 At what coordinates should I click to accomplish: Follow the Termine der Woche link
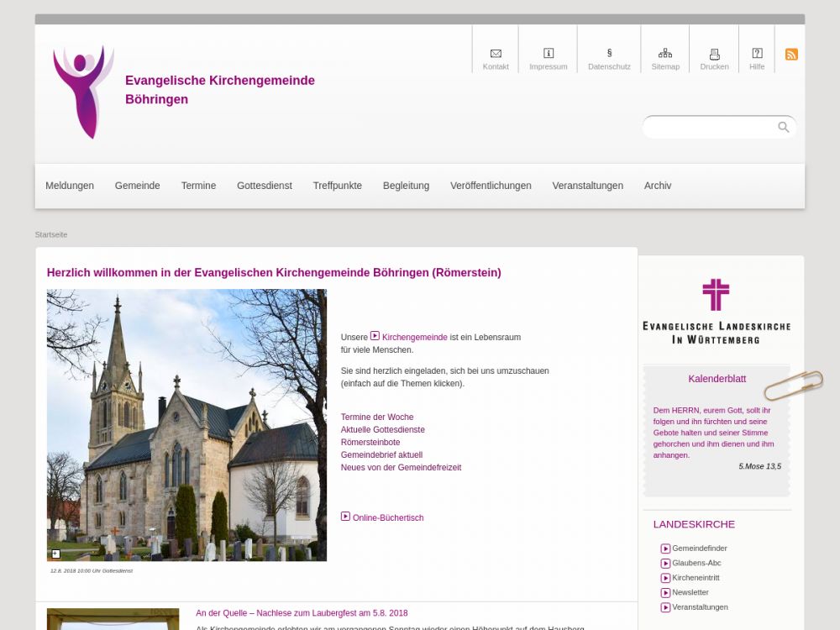tap(377, 417)
